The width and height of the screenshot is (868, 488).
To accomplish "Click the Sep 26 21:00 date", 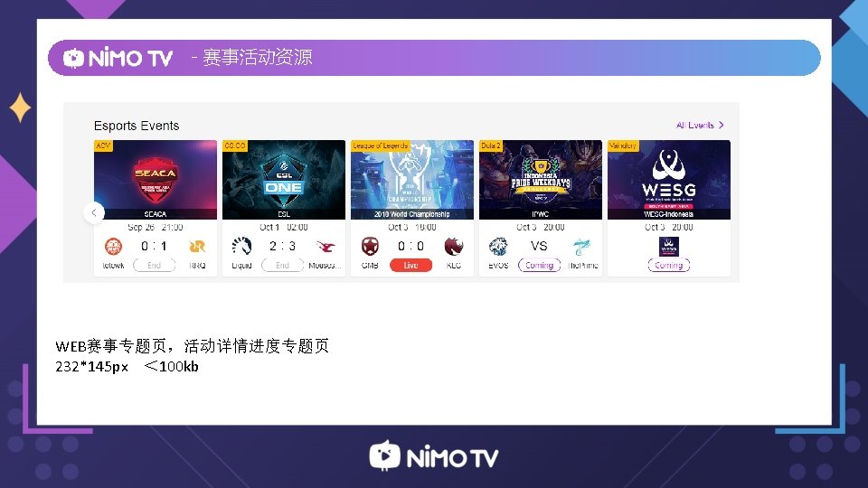I will [155, 228].
